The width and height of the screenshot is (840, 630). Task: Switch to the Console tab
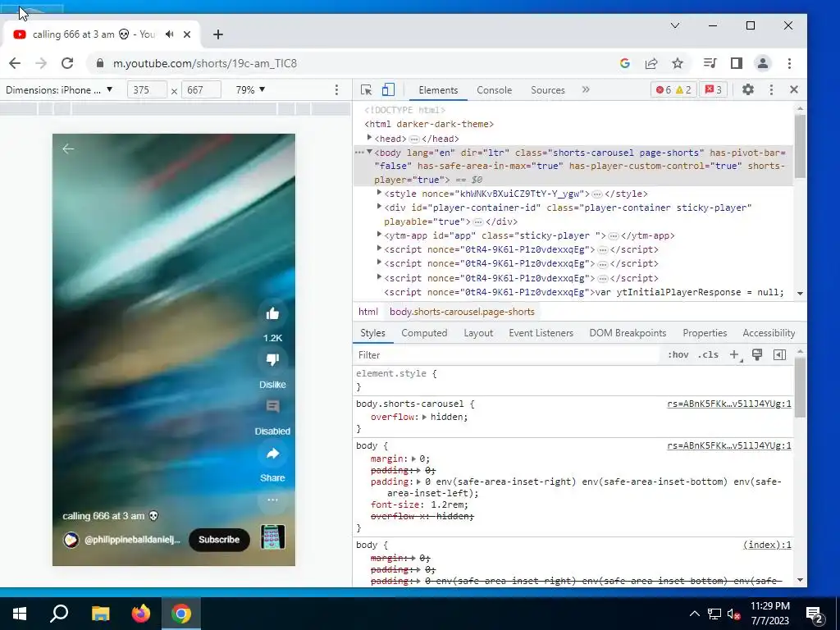494,90
